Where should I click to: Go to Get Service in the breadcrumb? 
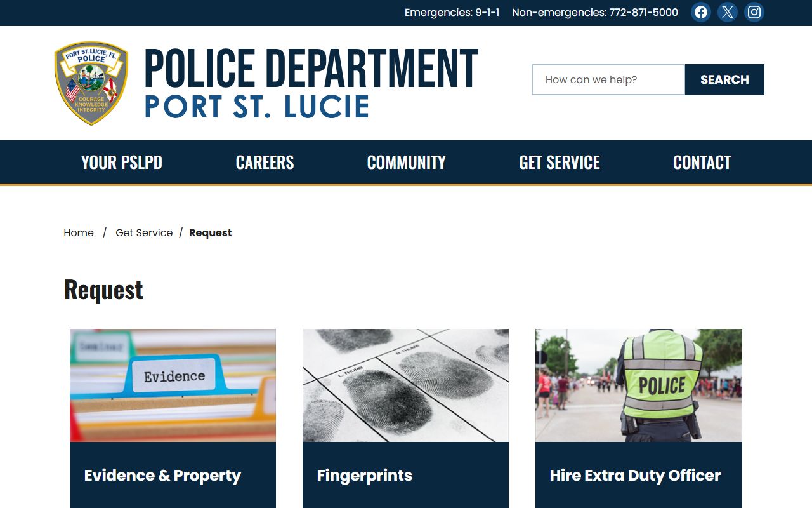tap(144, 233)
